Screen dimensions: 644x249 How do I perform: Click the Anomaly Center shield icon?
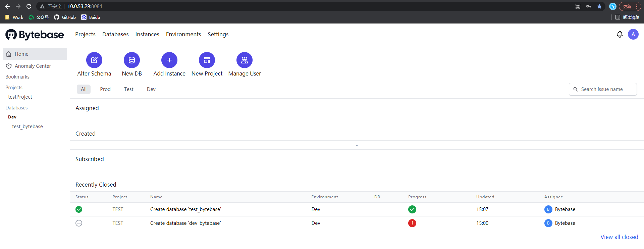tap(9, 66)
